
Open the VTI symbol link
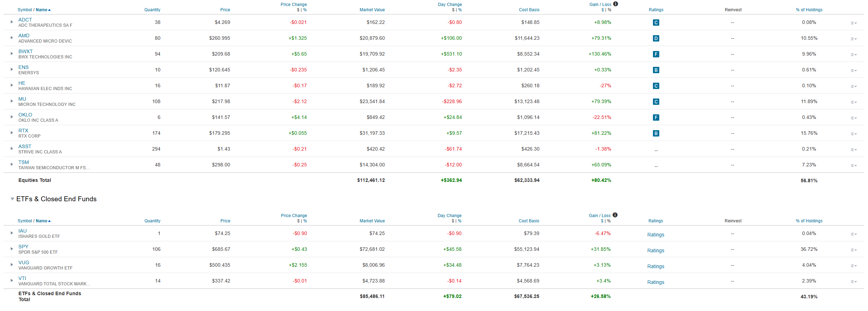(x=22, y=278)
